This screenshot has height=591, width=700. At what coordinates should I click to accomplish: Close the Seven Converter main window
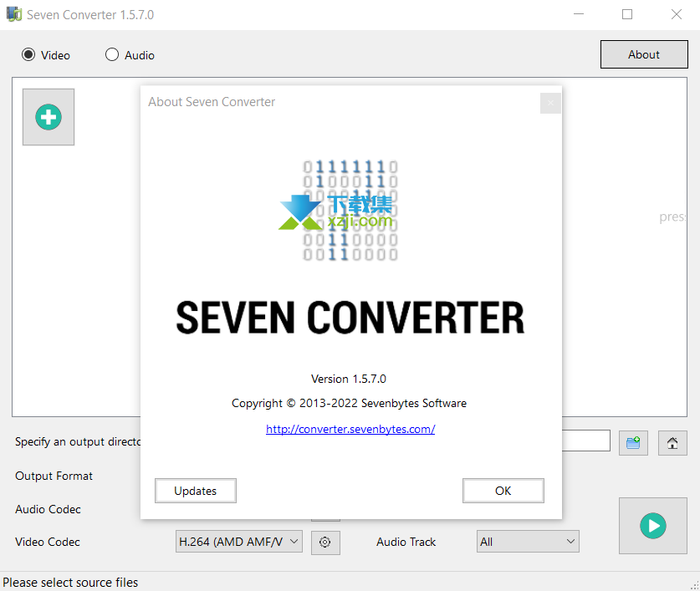(677, 14)
